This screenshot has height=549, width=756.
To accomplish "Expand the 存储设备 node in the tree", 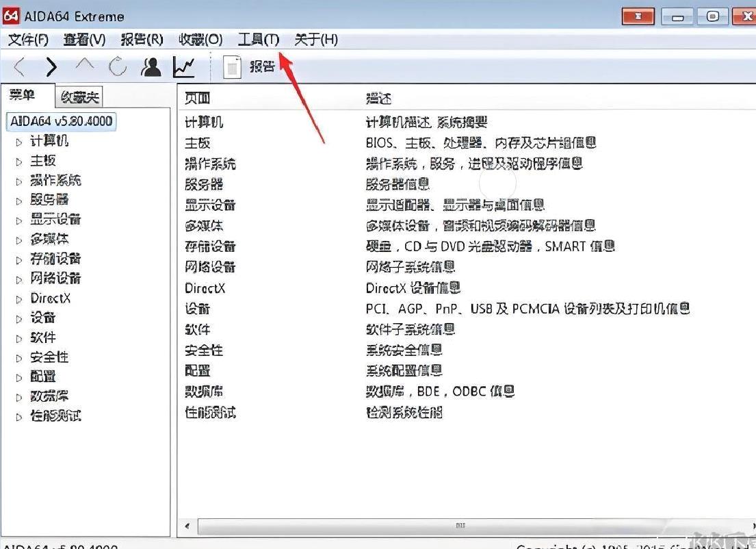I will [x=18, y=260].
